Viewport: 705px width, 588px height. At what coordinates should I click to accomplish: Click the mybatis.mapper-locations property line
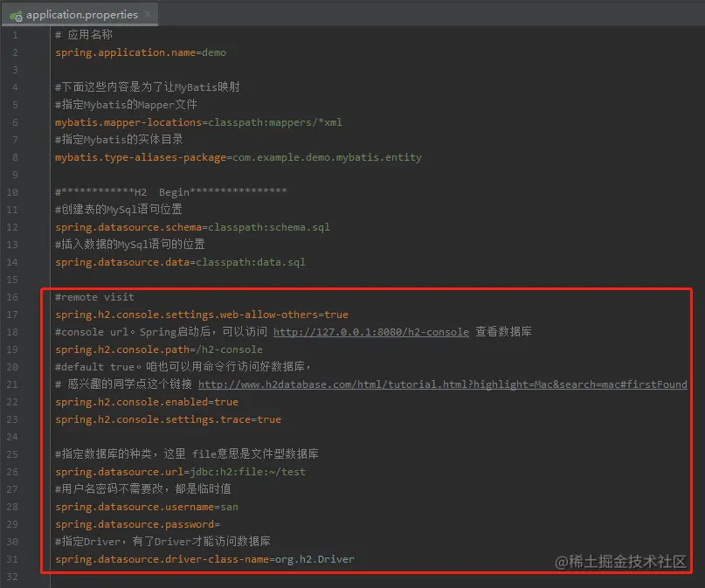tap(198, 122)
